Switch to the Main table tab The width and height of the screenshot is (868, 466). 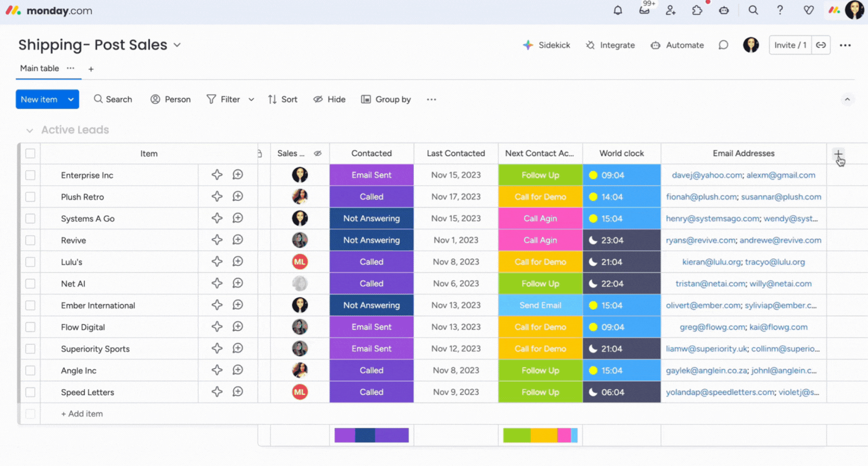[40, 69]
